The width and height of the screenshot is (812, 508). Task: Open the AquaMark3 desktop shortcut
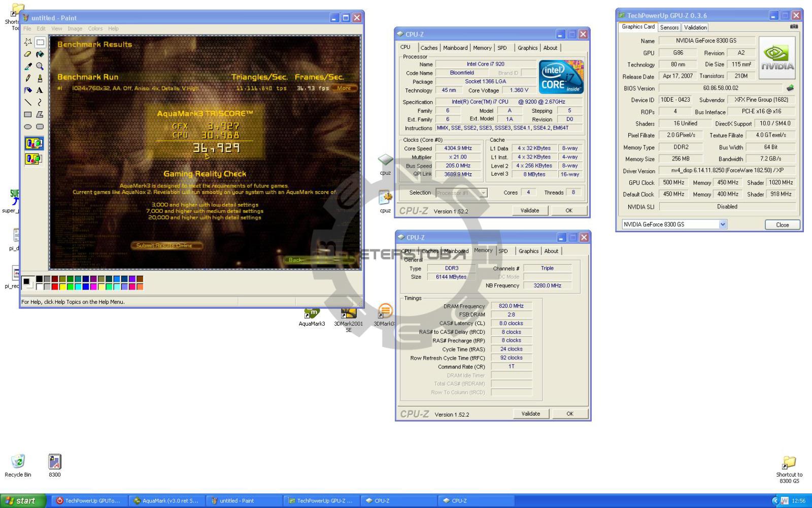[312, 318]
